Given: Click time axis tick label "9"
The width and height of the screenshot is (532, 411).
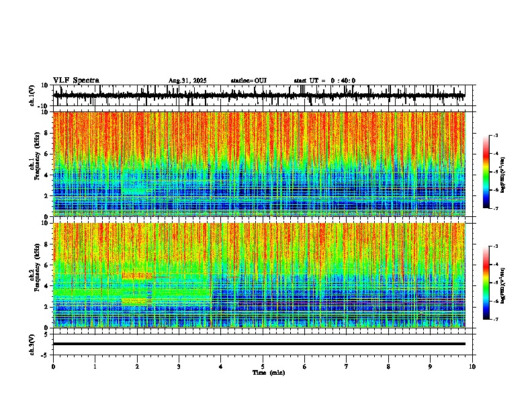Looking at the screenshot, I should 430,367.
